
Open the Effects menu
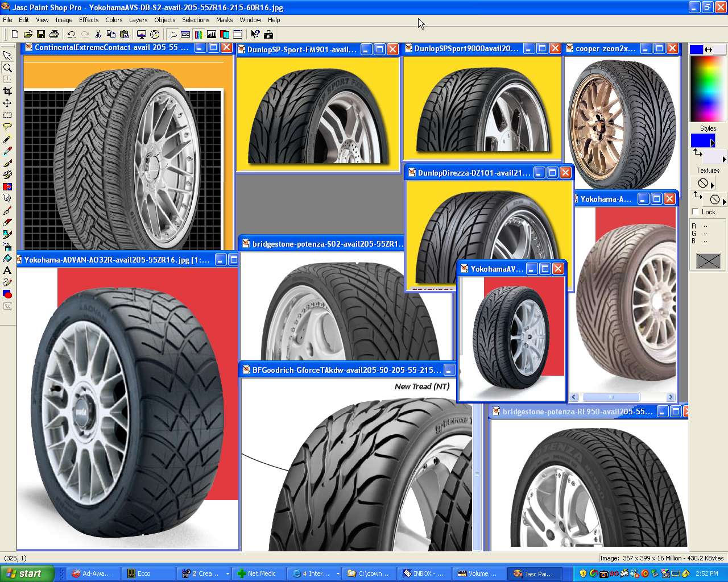(89, 20)
